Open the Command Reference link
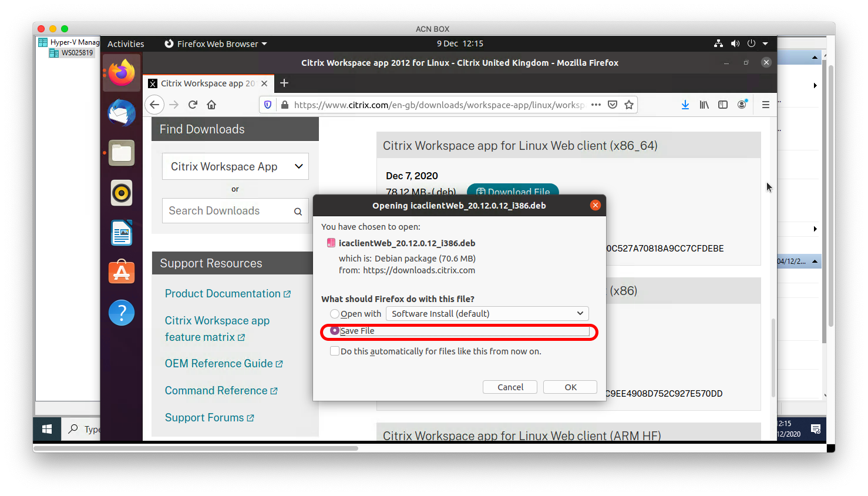868x496 pixels. pos(221,391)
